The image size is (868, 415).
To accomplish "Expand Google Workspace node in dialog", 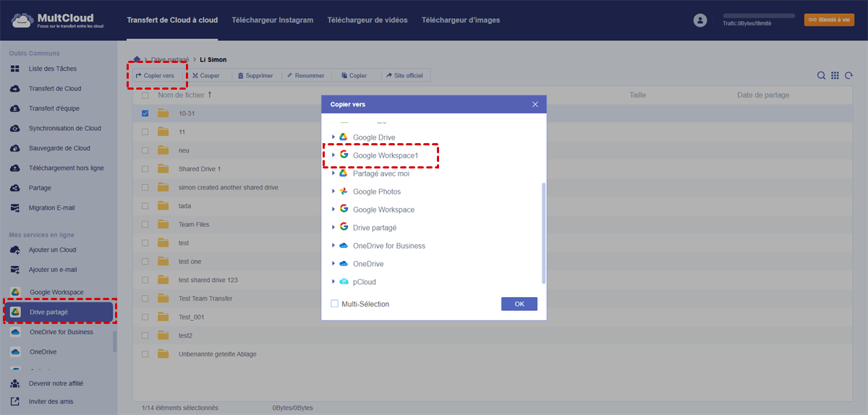I will tap(333, 210).
